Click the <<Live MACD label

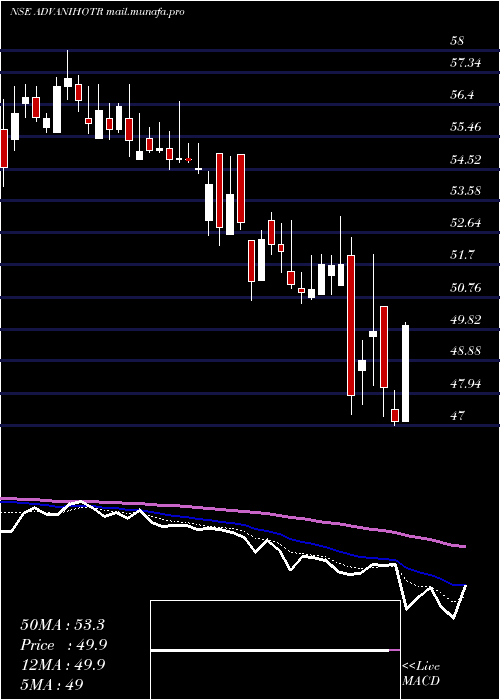421,673
